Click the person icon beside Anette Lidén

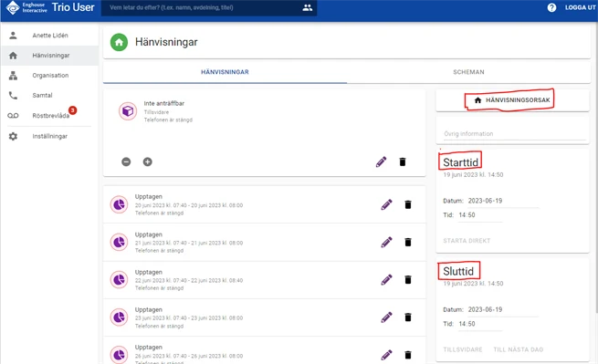click(13, 36)
